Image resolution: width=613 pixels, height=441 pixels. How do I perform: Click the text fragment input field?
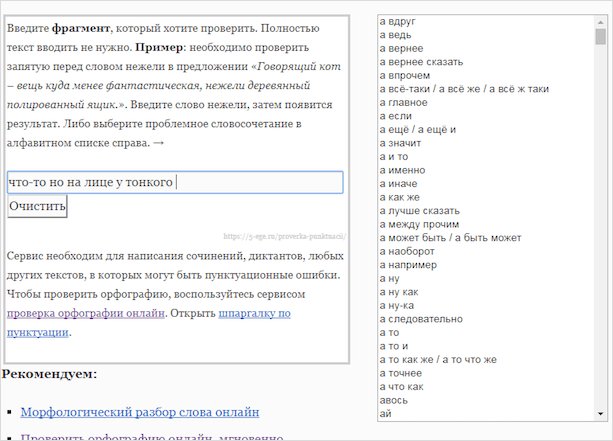[x=175, y=182]
